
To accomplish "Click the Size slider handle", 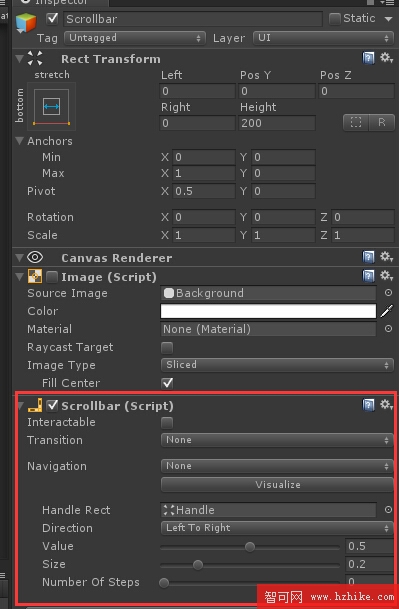I will coord(198,564).
